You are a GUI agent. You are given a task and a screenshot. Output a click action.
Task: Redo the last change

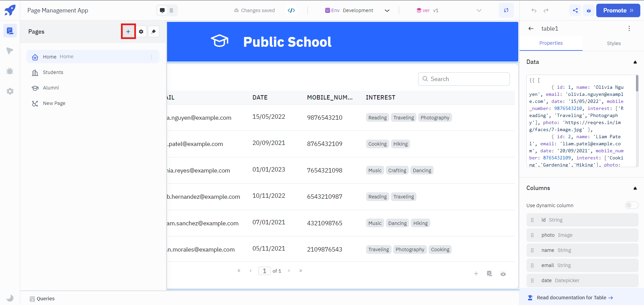pos(546,10)
